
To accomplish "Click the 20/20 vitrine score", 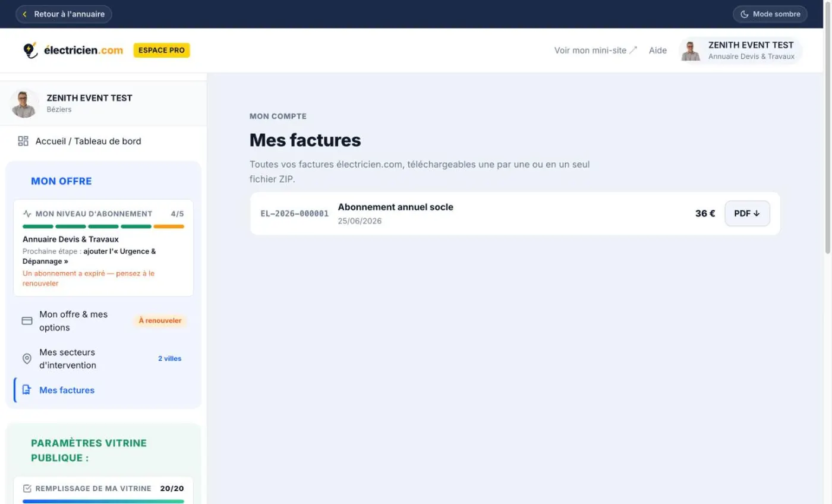I will click(x=172, y=489).
